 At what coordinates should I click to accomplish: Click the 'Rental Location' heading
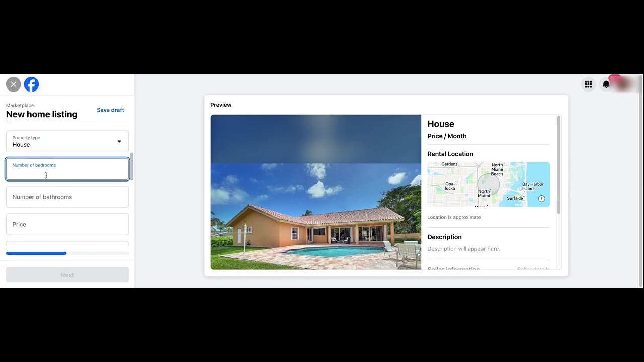(x=450, y=154)
